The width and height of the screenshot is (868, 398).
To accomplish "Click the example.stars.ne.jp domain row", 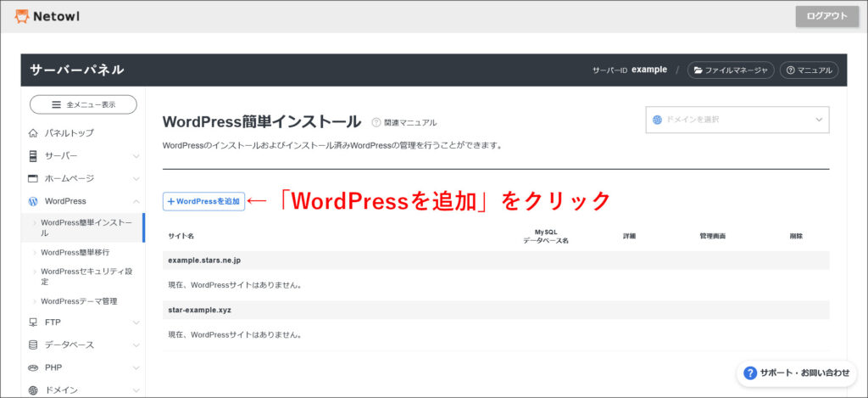I will click(x=496, y=260).
